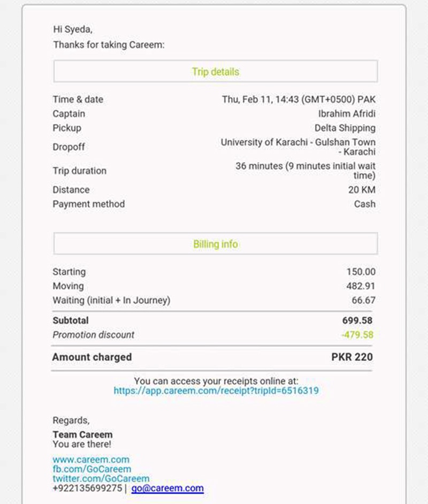The width and height of the screenshot is (428, 504).
Task: Click the Subtotal value 699.58
Action: (x=357, y=320)
